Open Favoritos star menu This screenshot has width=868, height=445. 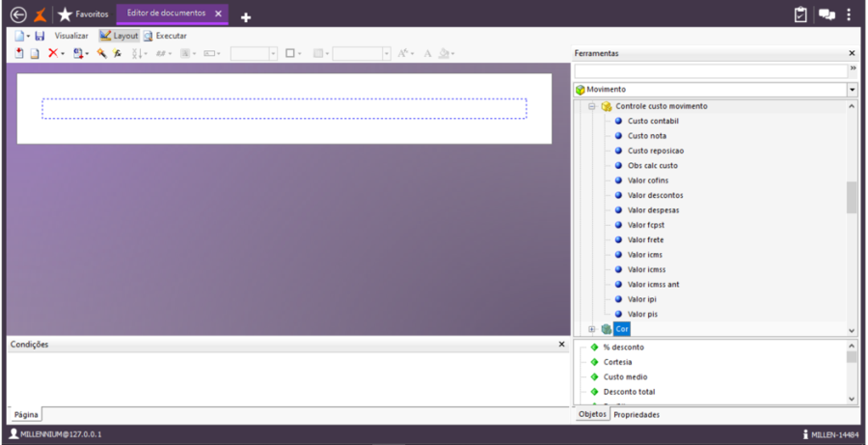83,14
